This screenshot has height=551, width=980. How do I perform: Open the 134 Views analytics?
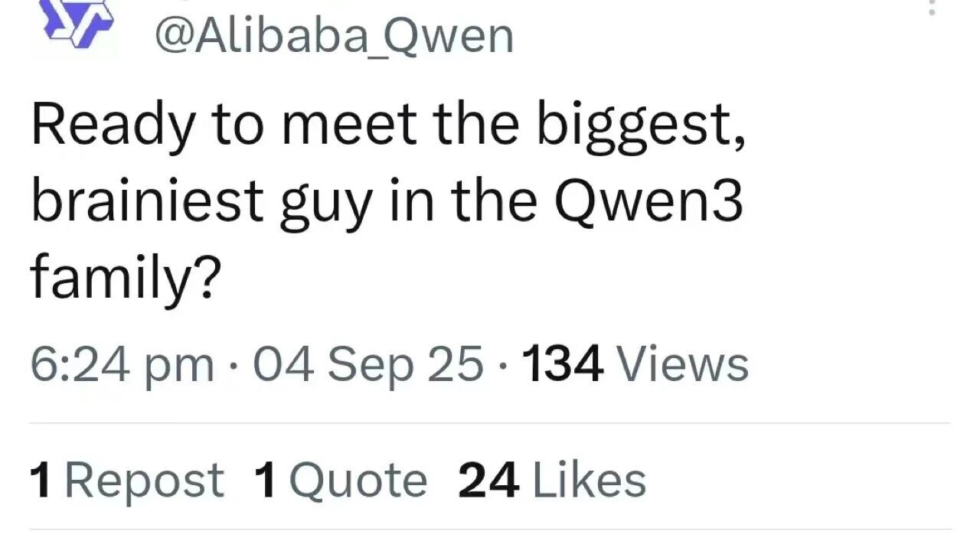click(x=635, y=364)
